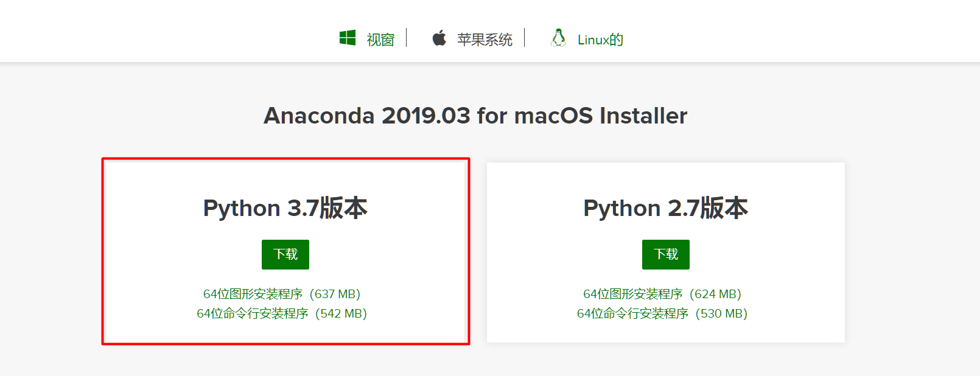Click the green Windows tile icon beside 视窗
The image size is (980, 376).
click(x=348, y=38)
